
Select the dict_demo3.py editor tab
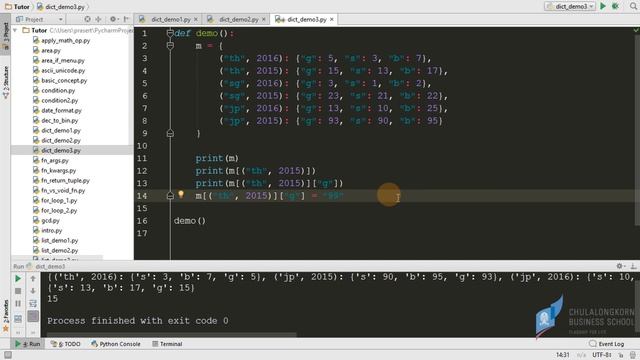(x=307, y=19)
